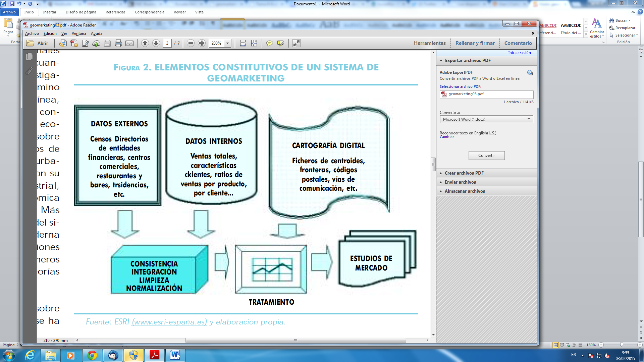Viewport: 644px width, 362px height.
Task: Zoom in with the plus icon
Action: pos(202,43)
